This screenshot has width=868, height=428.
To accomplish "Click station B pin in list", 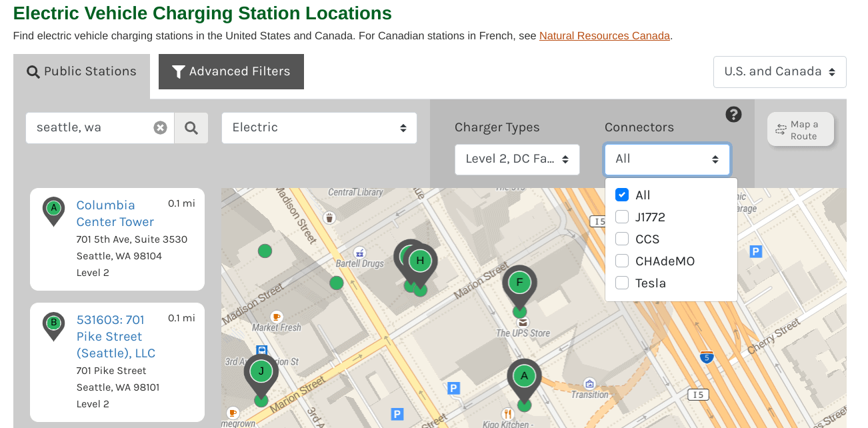I will (53, 325).
